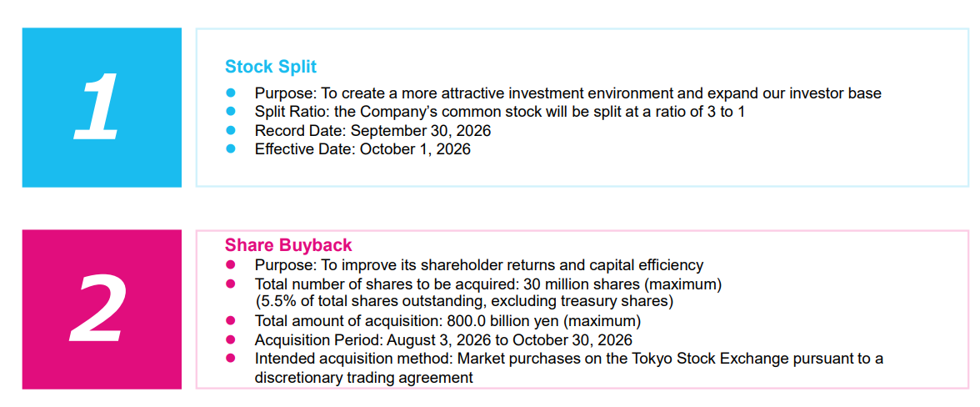
Task: Click the Effective Date: October 1, 2026 line
Action: [362, 150]
